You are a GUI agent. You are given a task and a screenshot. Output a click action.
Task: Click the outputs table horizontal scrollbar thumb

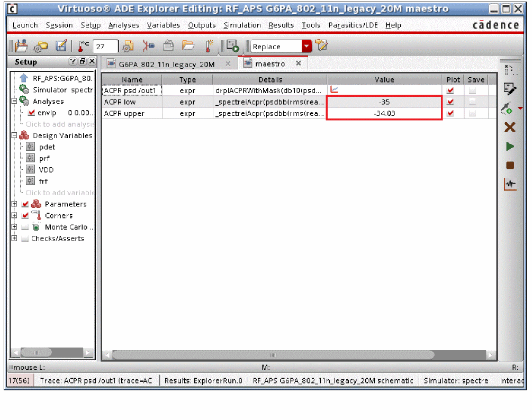click(x=273, y=355)
